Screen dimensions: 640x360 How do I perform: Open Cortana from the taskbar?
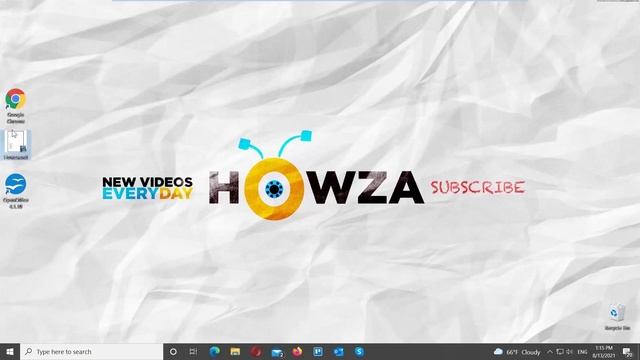[173, 351]
